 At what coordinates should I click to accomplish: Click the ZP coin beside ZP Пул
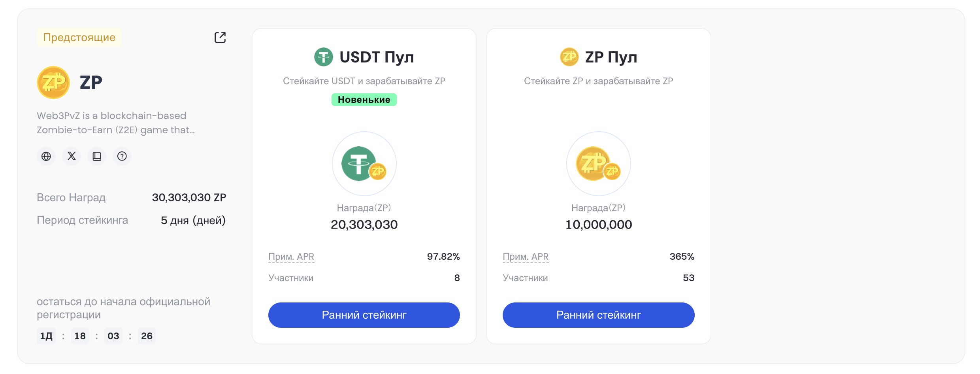click(x=569, y=57)
